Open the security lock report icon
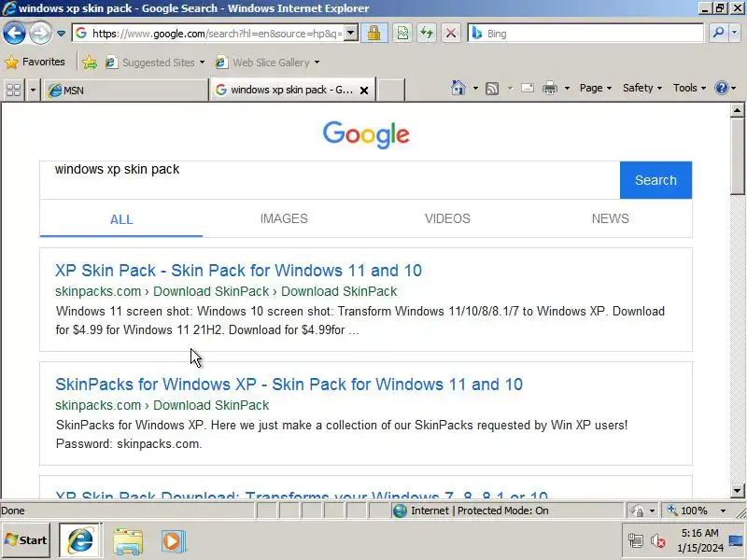Image resolution: width=747 pixels, height=560 pixels. (374, 33)
